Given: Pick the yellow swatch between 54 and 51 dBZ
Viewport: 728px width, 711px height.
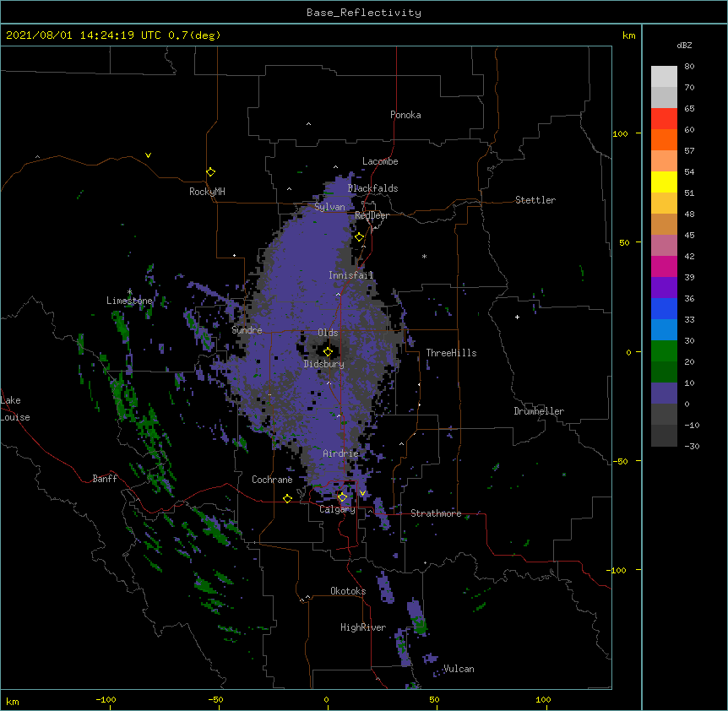Looking at the screenshot, I should pyautogui.click(x=664, y=182).
